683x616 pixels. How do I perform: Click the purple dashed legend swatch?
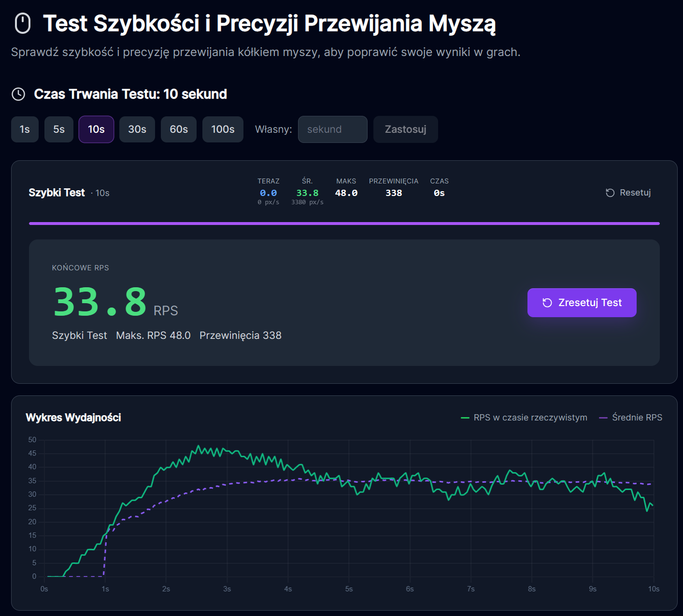click(x=603, y=418)
